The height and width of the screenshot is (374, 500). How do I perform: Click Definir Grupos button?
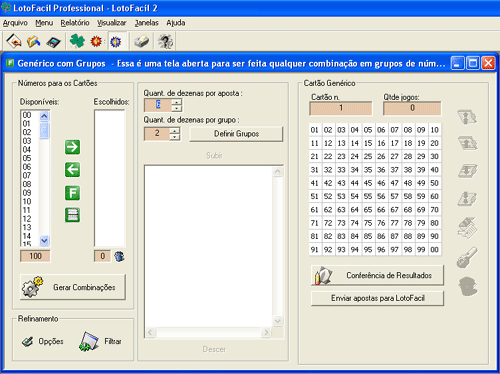coord(236,134)
